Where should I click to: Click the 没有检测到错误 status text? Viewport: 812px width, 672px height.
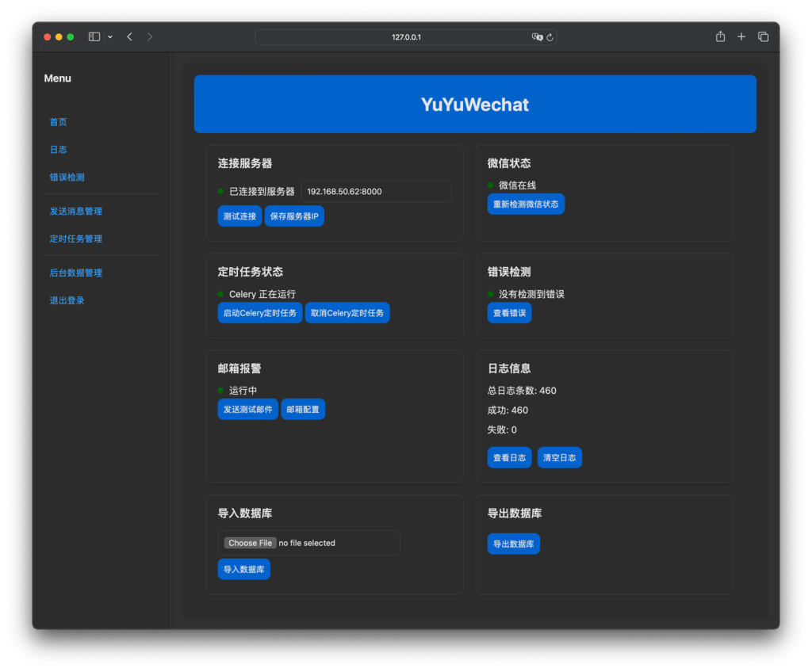click(531, 294)
